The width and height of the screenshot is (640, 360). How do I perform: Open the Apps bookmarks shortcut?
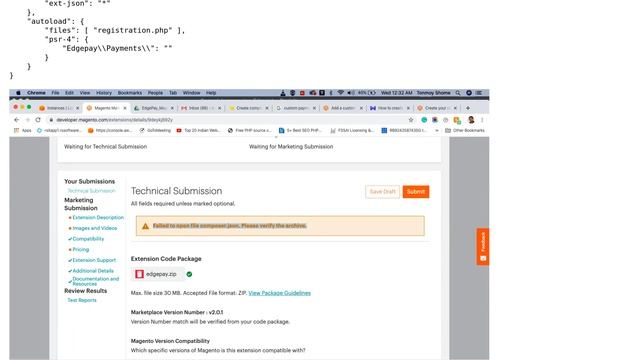23,131
